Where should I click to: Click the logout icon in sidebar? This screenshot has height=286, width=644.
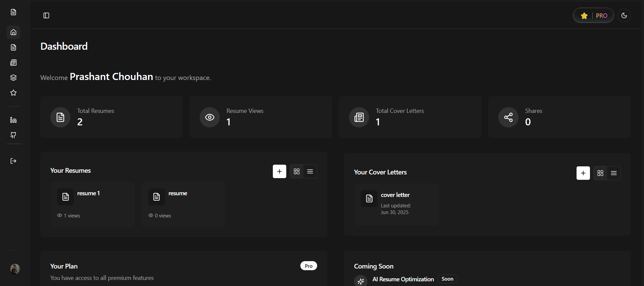(x=13, y=161)
